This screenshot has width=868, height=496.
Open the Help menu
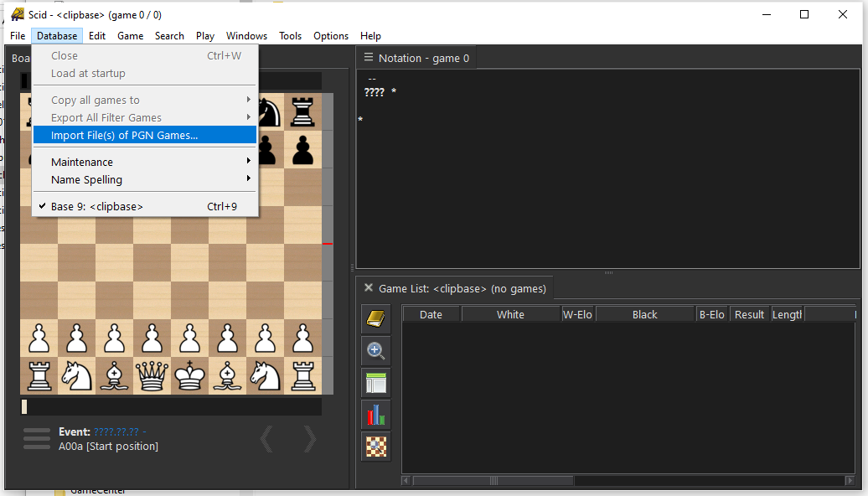pos(371,36)
